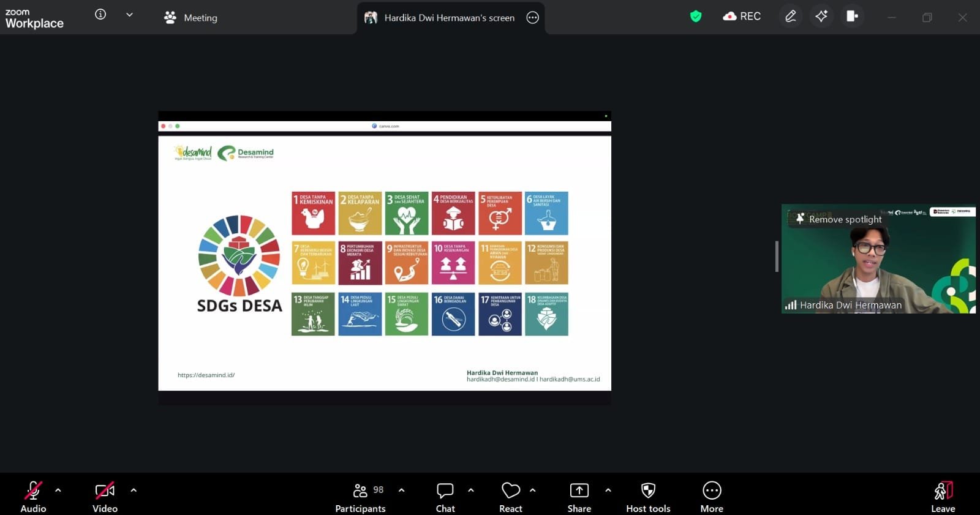Screen dimensions: 980x515
Task: Click SDG 13 climate change tile
Action: pyautogui.click(x=313, y=314)
